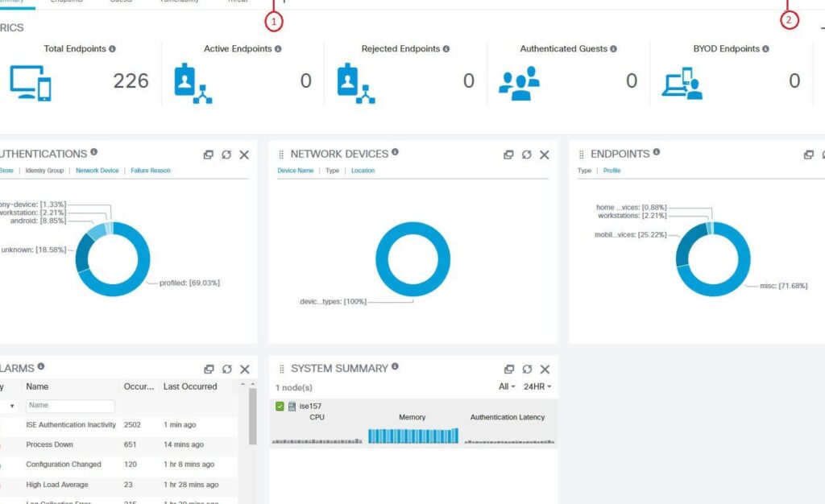Click the BYOD Endpoints laptop icon

point(682,83)
